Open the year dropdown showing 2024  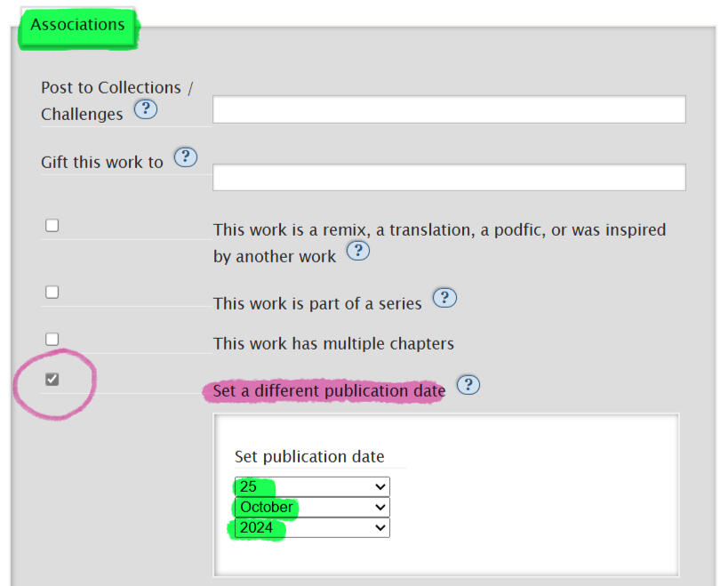[312, 527]
